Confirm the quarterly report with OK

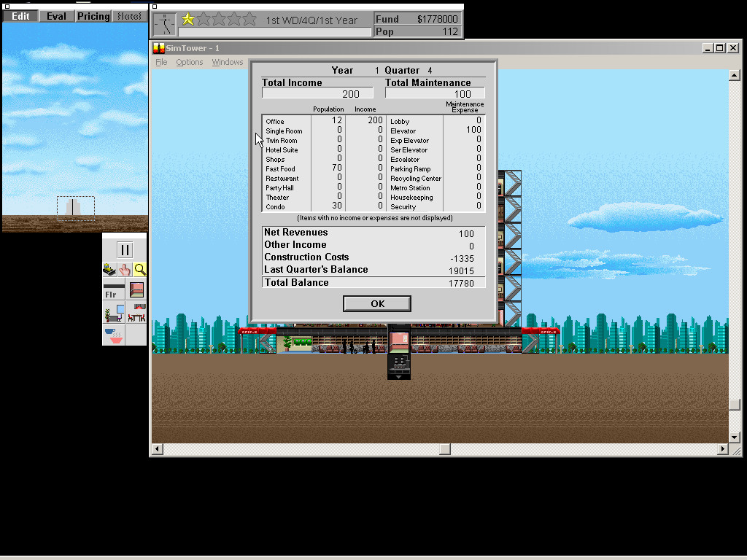point(377,304)
